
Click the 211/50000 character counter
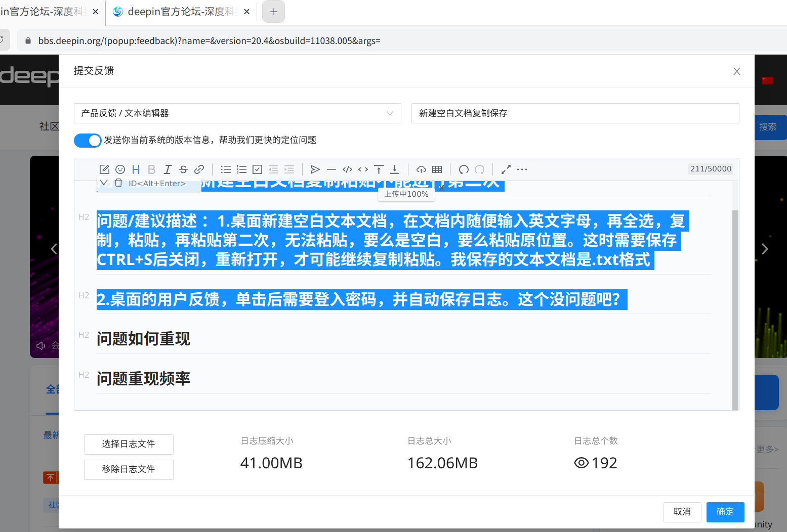pyautogui.click(x=711, y=169)
